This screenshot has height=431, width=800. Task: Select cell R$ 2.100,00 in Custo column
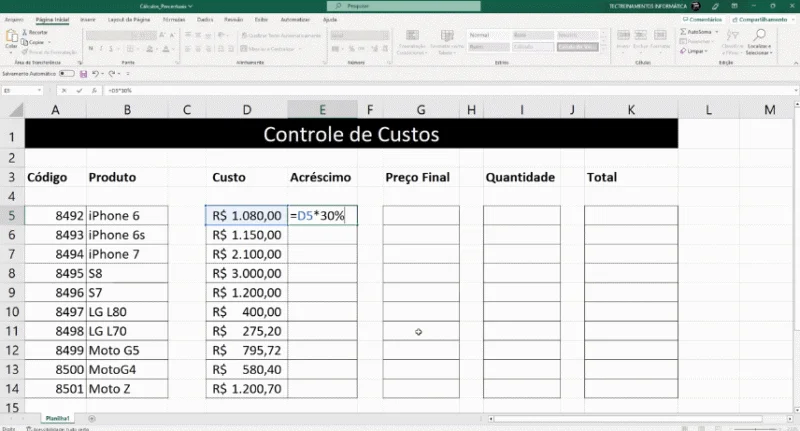tap(246, 254)
